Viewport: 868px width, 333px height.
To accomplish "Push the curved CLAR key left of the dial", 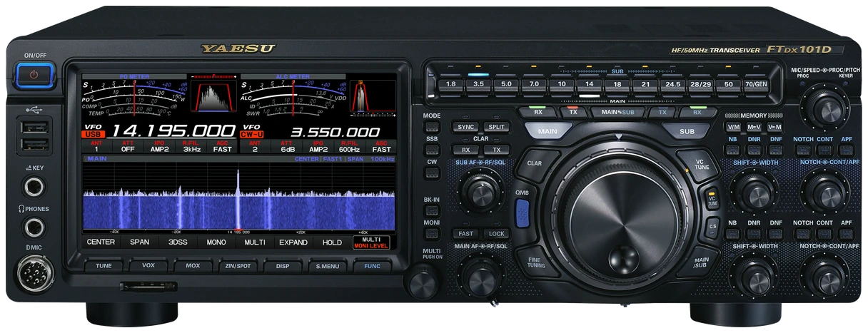I will coord(535,163).
